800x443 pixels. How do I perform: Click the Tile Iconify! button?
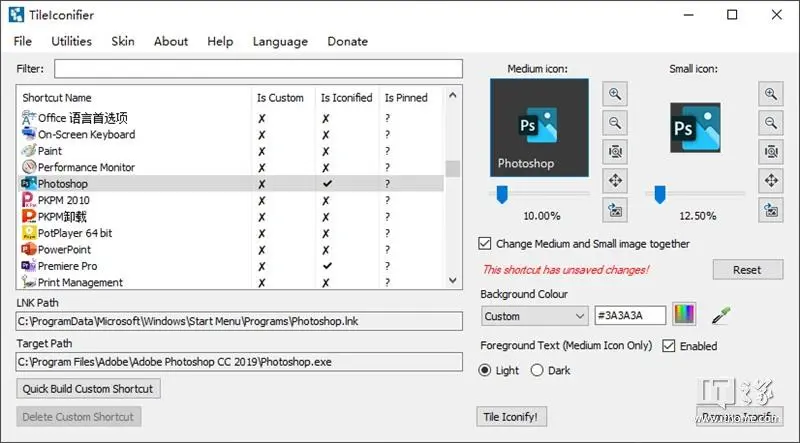pyautogui.click(x=511, y=416)
